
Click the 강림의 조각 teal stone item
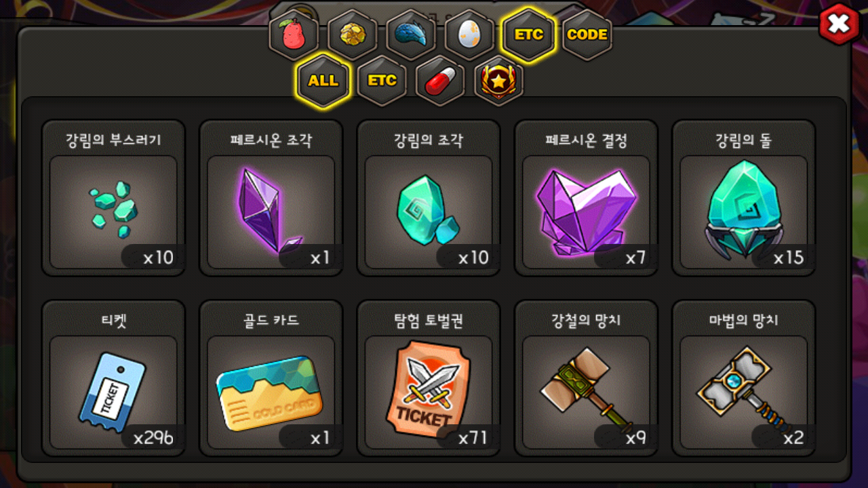429,198
